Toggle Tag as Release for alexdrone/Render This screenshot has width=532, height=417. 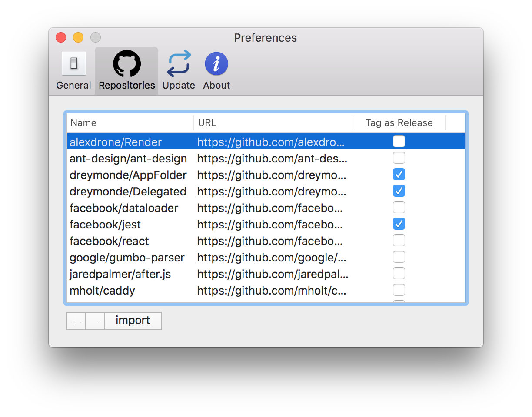(x=399, y=141)
